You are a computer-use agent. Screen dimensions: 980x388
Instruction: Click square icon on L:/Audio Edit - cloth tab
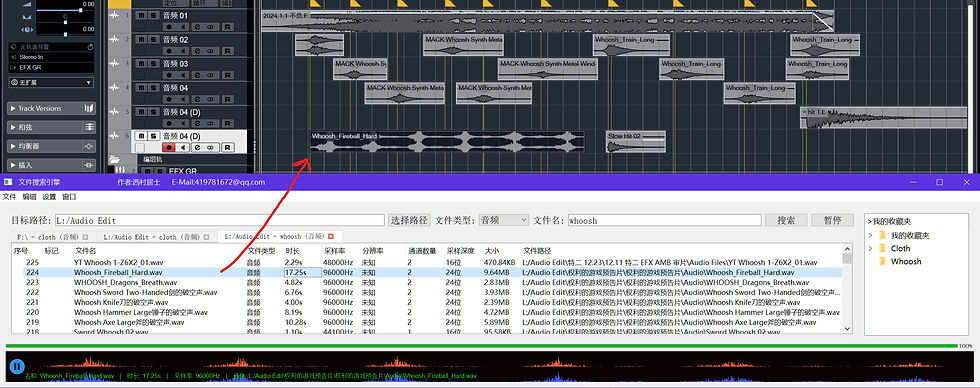point(207,237)
